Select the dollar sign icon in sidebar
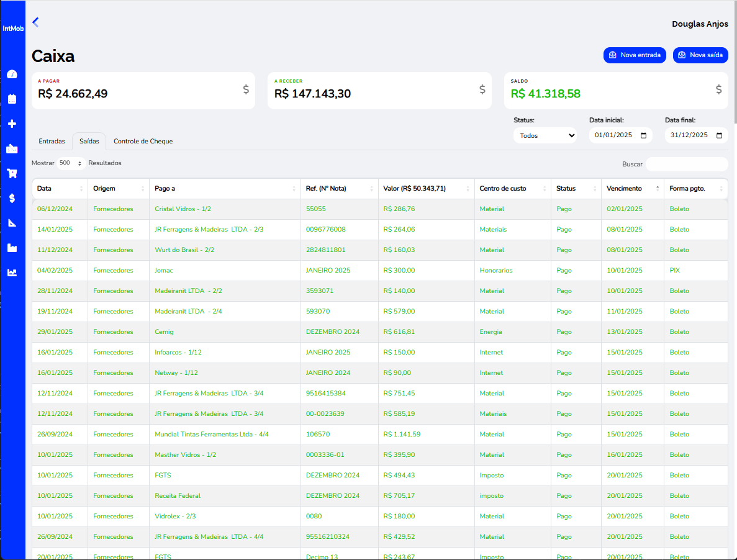This screenshot has height=560, width=737. click(12, 198)
